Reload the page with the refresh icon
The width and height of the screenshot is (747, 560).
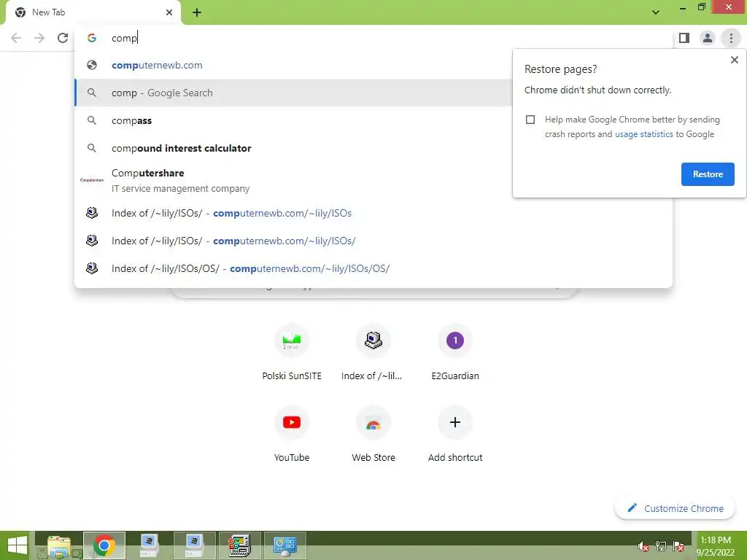(63, 38)
